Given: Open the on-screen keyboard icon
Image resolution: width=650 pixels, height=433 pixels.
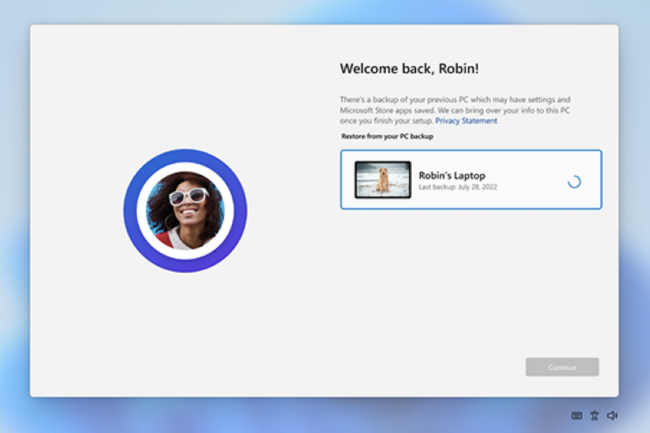Looking at the screenshot, I should (577, 415).
